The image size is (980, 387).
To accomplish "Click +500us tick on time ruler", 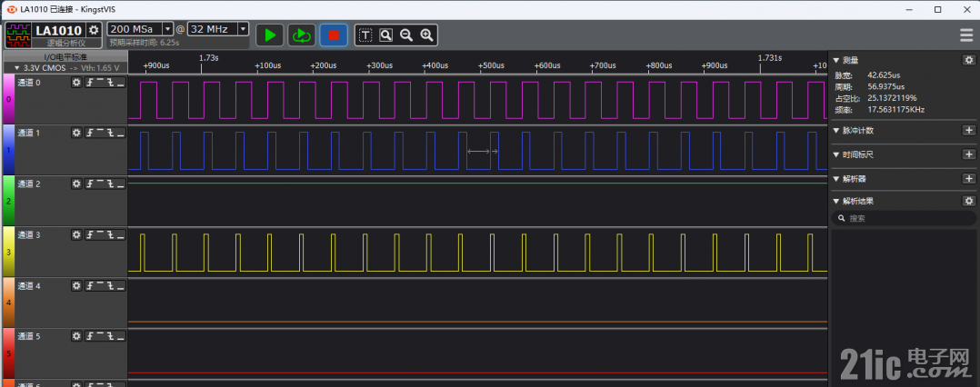I will pos(491,65).
